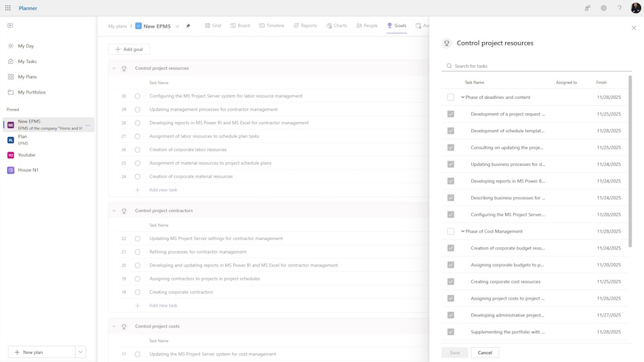Click the Plan EPMS pinned icon

(11, 140)
